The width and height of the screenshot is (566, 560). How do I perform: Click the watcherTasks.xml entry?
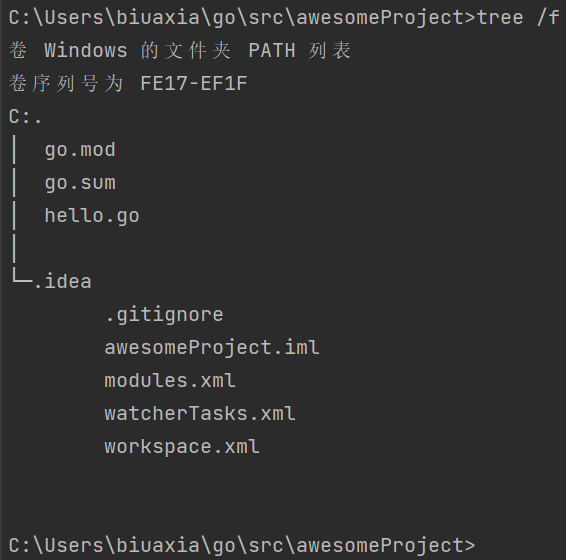pos(200,413)
